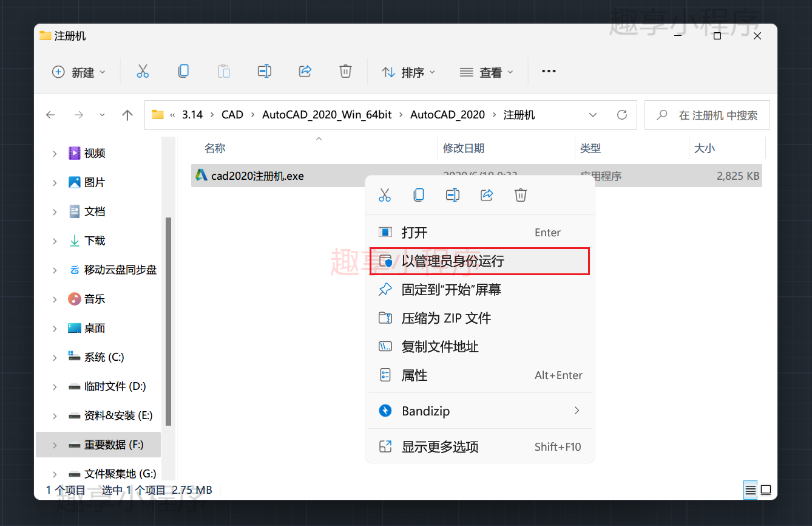Click the CAD breadcrumb in address bar
This screenshot has height=526, width=812.
[x=232, y=115]
